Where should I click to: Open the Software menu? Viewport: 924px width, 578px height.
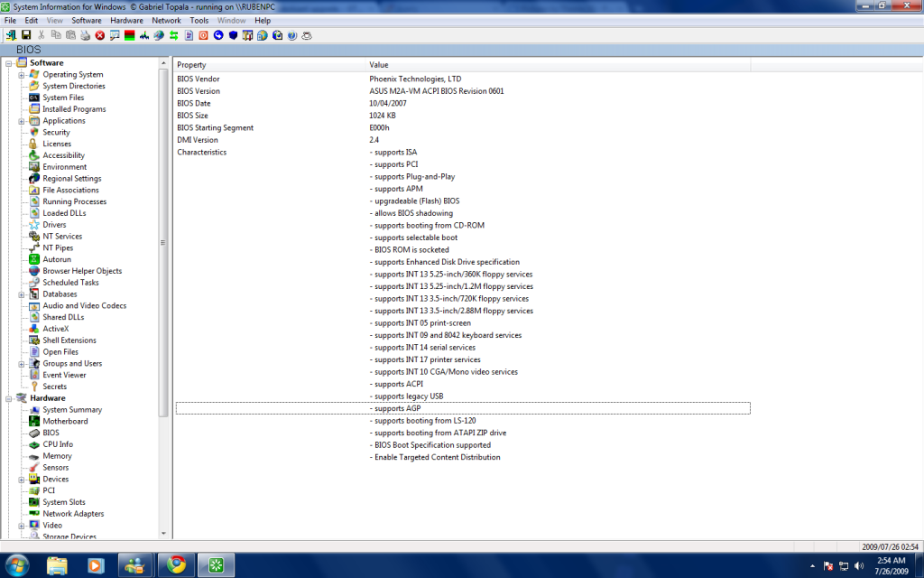(87, 20)
